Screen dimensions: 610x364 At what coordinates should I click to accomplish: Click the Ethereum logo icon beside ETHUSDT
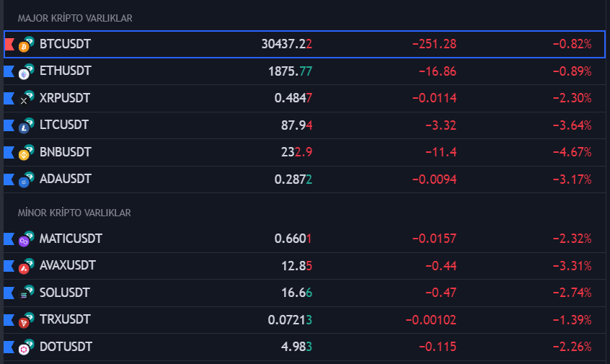(x=24, y=74)
